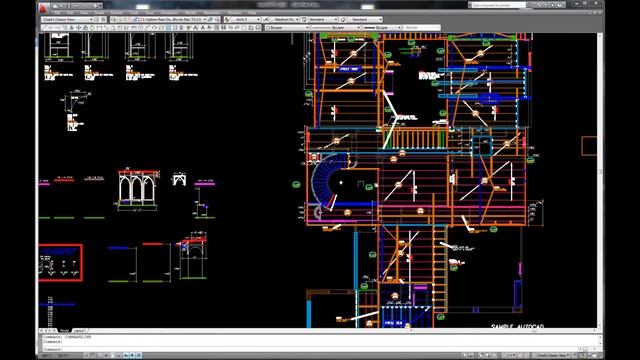640x360 pixels.
Task: Open the File menu
Action: pyautogui.click(x=58, y=13)
